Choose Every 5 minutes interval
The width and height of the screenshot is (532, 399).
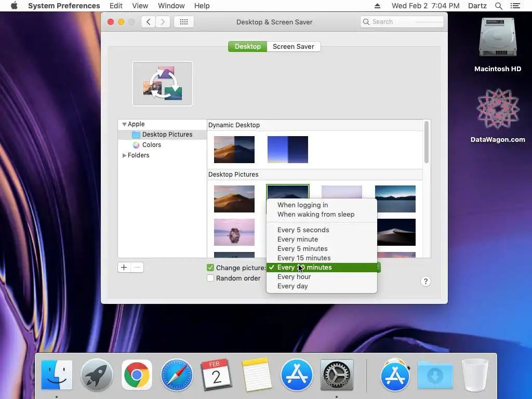click(x=322, y=249)
